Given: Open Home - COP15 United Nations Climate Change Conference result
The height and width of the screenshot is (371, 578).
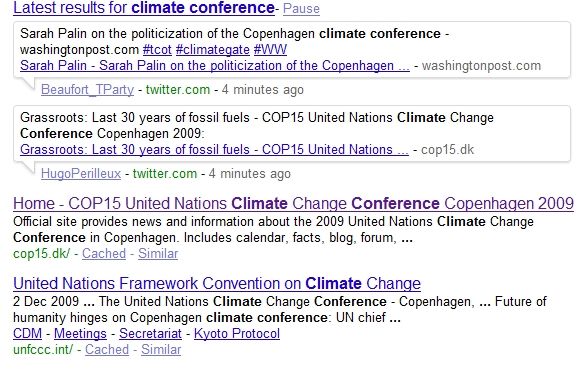Looking at the screenshot, I should [x=293, y=204].
